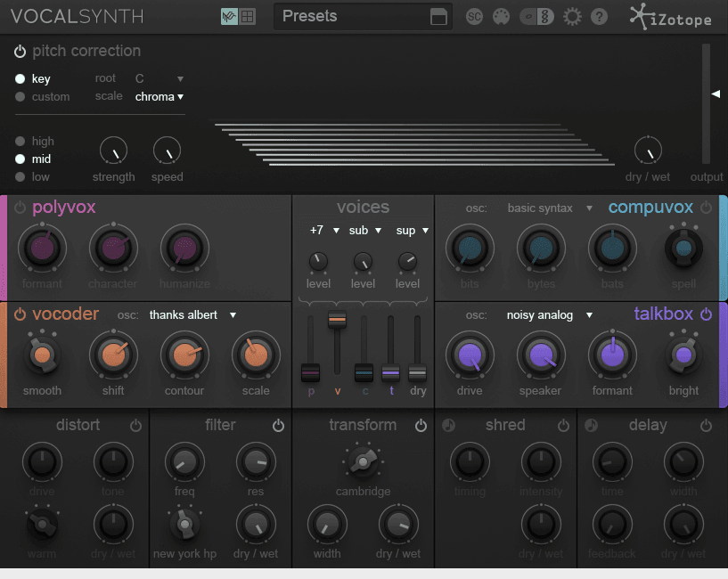
Task: Open the root note dropdown
Action: click(x=160, y=78)
